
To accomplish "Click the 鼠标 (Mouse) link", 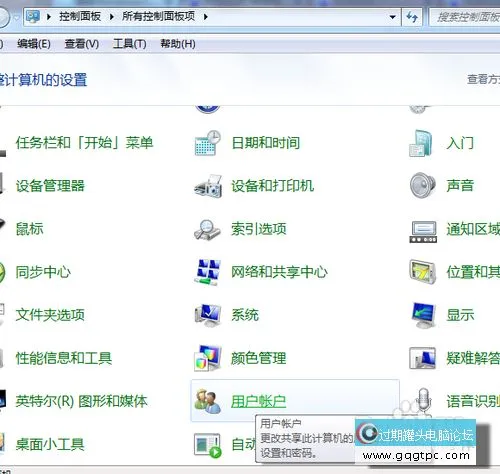I will coord(30,229).
